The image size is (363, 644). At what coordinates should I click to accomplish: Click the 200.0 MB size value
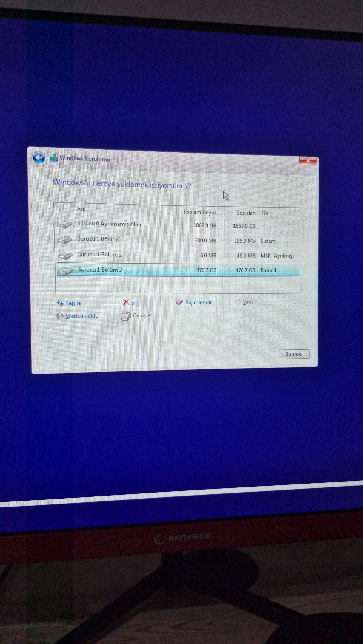click(205, 240)
